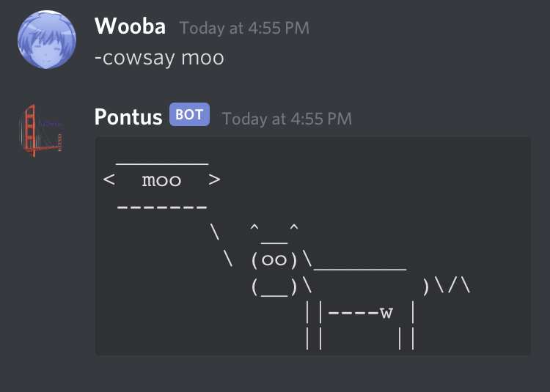Click the Wooba username
Screen dimensions: 550x392
(130, 26)
